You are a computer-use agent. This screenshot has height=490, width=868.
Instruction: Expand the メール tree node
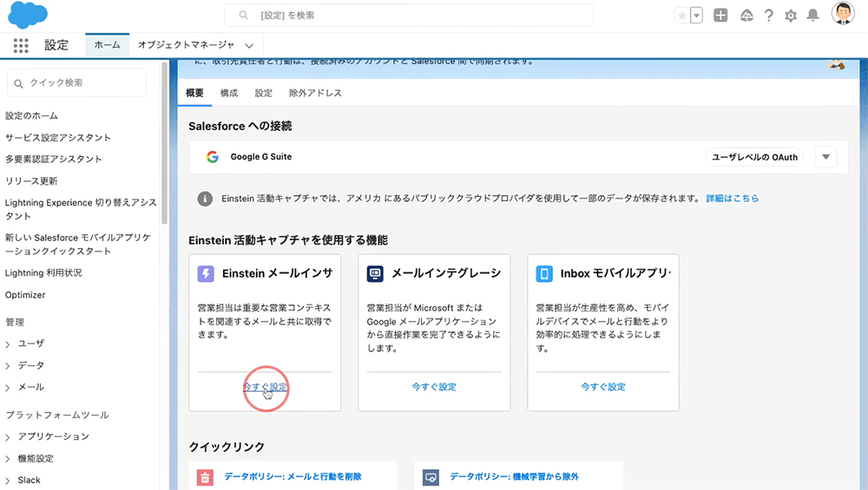coord(8,387)
